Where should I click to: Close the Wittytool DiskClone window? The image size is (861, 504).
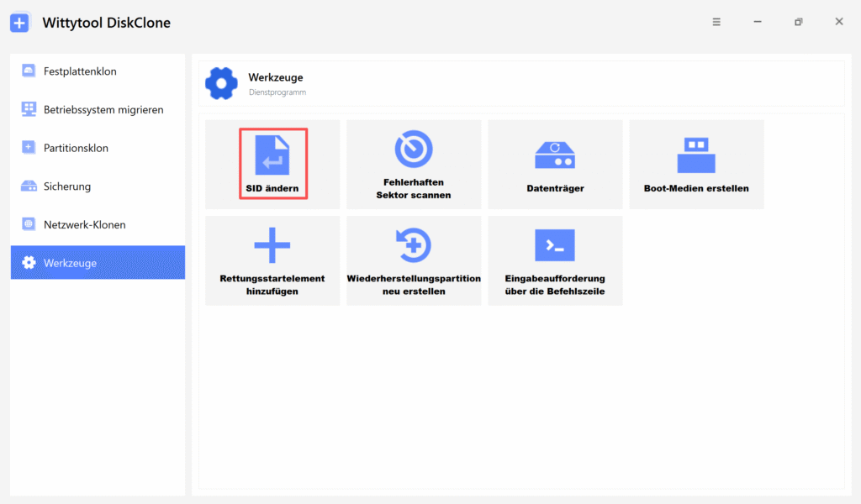(839, 21)
